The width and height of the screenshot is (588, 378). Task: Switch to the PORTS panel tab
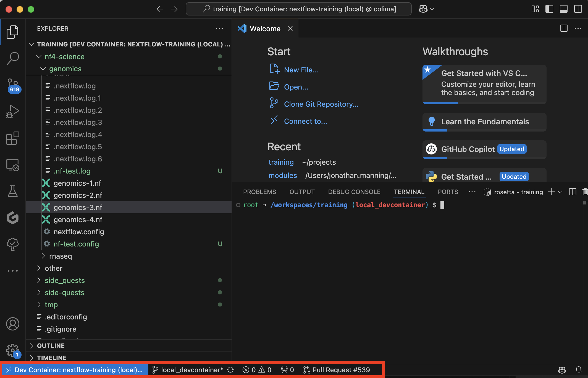[x=448, y=192]
